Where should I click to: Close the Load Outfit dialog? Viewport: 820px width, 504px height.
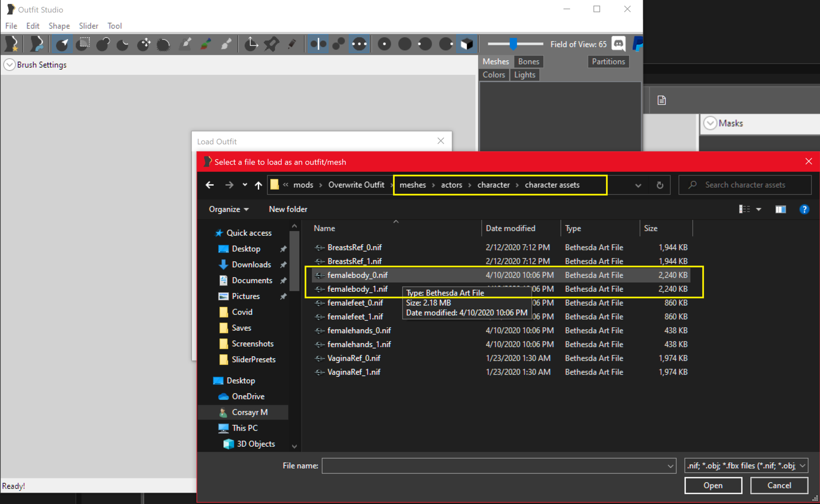tap(441, 141)
